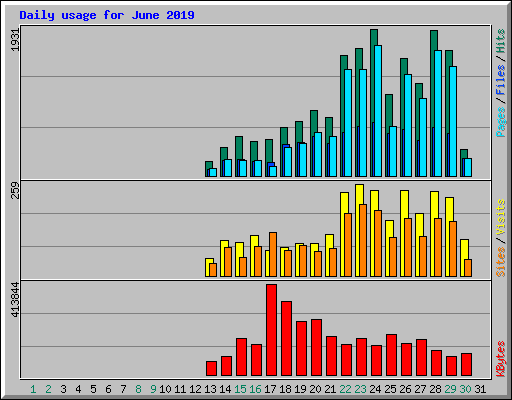This screenshot has height=400, width=512.
Task: Click the green "Hits" legend label
Action: pyautogui.click(x=500, y=41)
